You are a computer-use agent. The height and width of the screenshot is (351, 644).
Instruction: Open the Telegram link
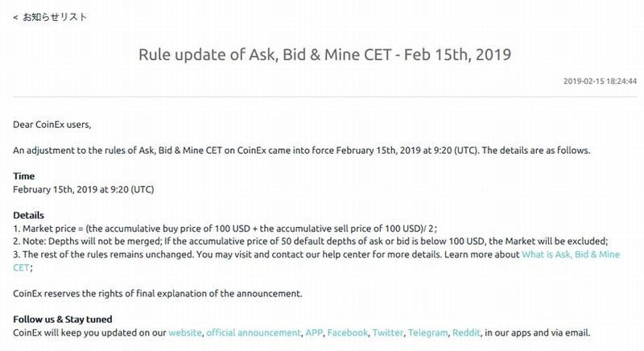coord(427,332)
